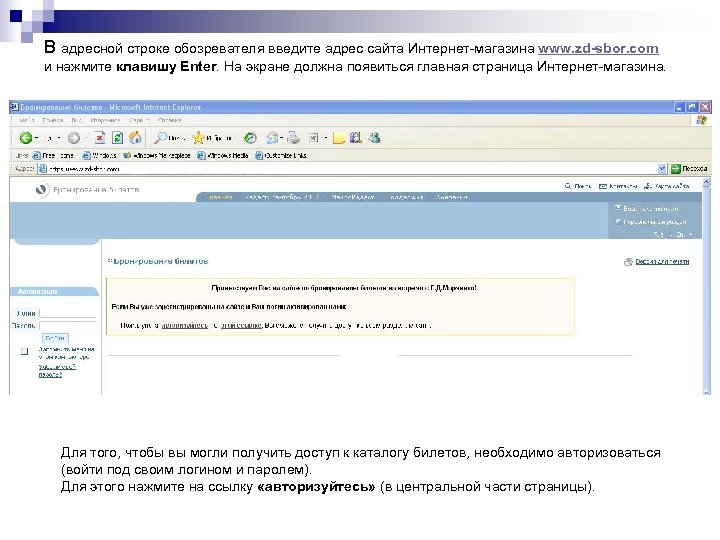Click the forgot password link
This screenshot has width=720, height=540.
56,371
